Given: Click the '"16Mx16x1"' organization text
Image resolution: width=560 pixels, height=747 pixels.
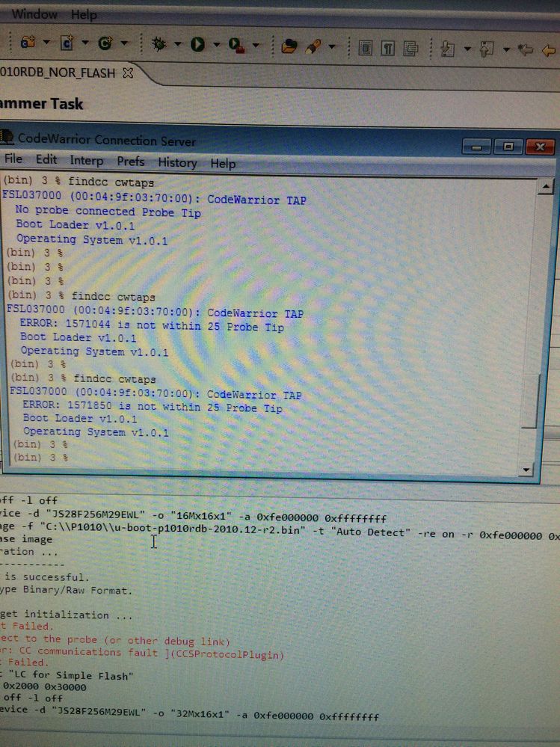Looking at the screenshot, I should coord(201,517).
